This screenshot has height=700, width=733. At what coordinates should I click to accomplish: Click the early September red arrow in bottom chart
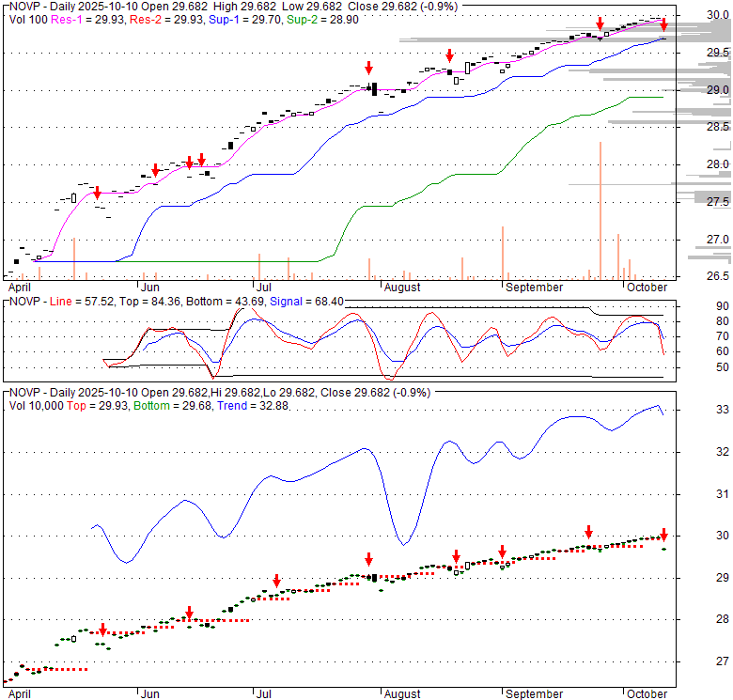[502, 552]
